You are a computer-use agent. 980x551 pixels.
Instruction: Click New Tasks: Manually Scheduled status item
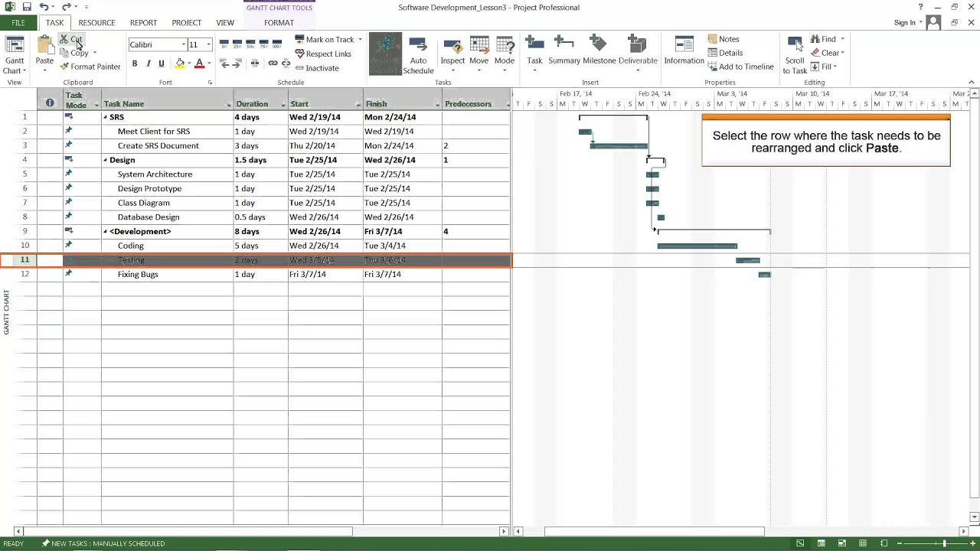pos(103,543)
